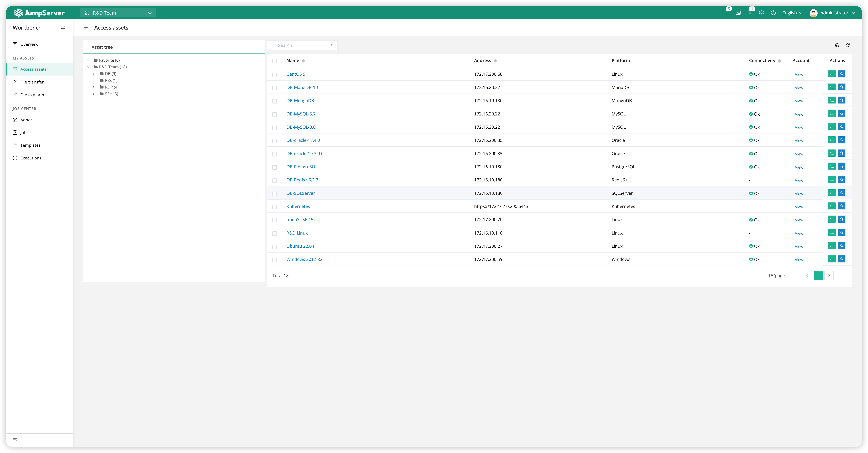The image size is (868, 453).
Task: View the Kubernetes asset account
Action: point(799,207)
